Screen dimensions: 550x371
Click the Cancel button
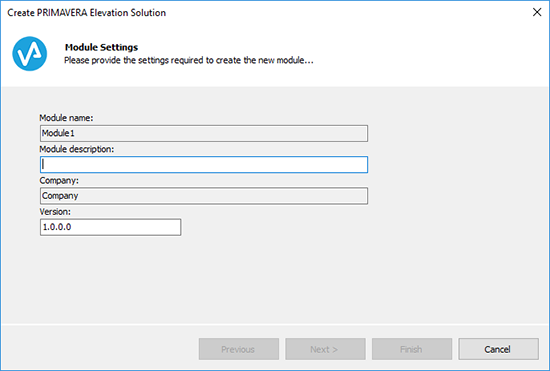498,349
